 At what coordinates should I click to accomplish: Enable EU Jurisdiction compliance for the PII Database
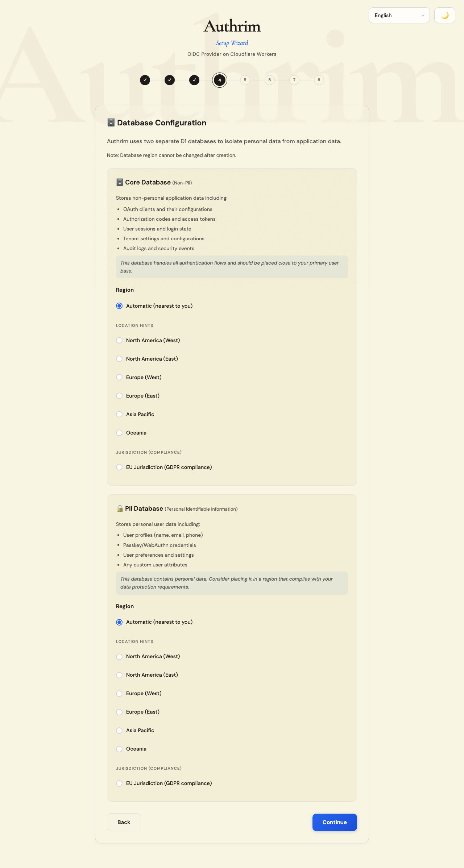click(x=119, y=783)
